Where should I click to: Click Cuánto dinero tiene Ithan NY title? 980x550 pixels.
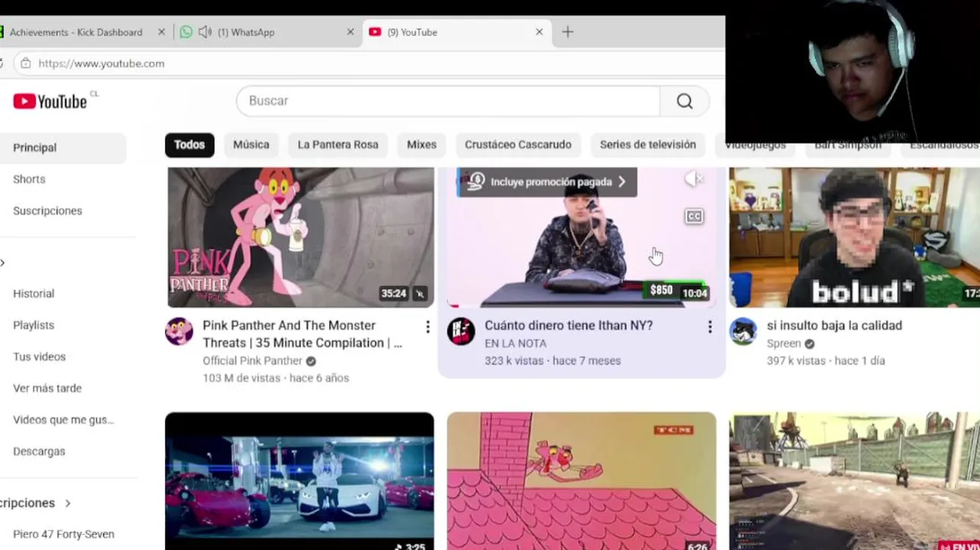click(569, 325)
